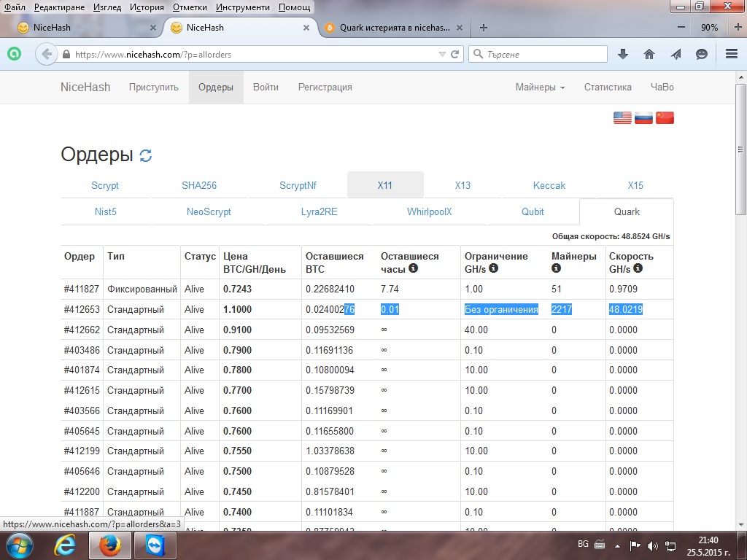
Task: Expand the Майнеры dropdown in the navbar
Action: [x=540, y=87]
